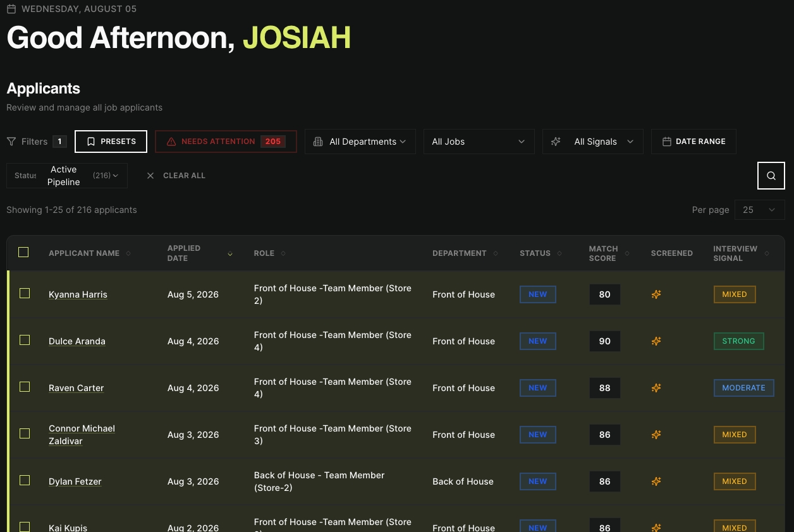The image size is (794, 532).
Task: Open Raven Carter applicant link
Action: point(76,388)
